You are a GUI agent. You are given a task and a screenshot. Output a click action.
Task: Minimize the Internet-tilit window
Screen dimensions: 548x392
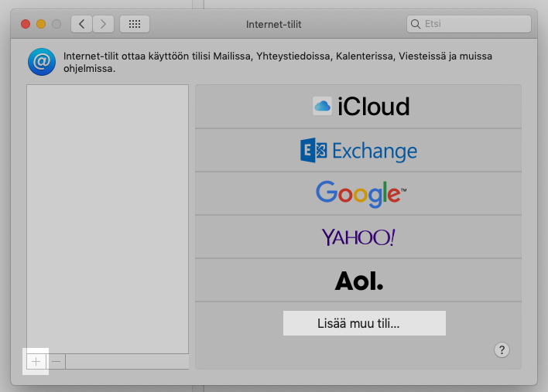41,24
